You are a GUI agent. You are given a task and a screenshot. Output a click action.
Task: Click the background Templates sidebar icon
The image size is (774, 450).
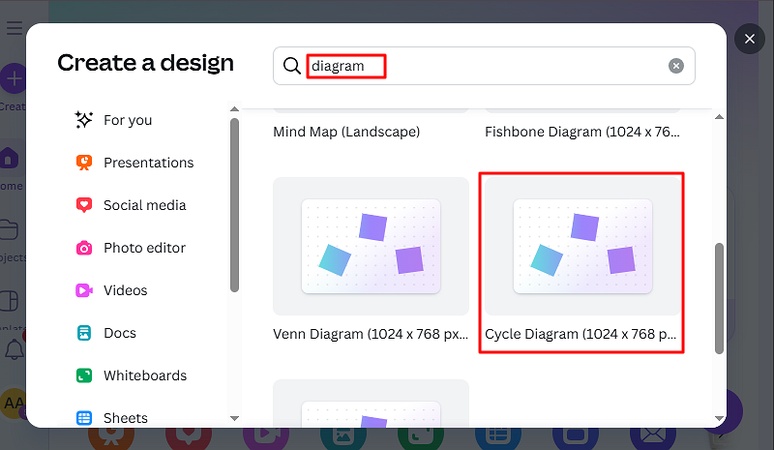[9, 301]
